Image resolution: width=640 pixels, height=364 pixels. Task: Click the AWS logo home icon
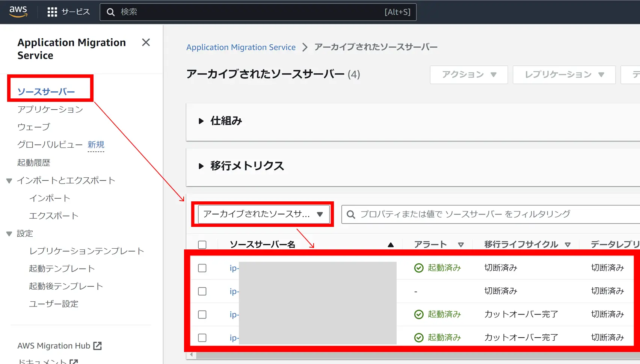(18, 11)
